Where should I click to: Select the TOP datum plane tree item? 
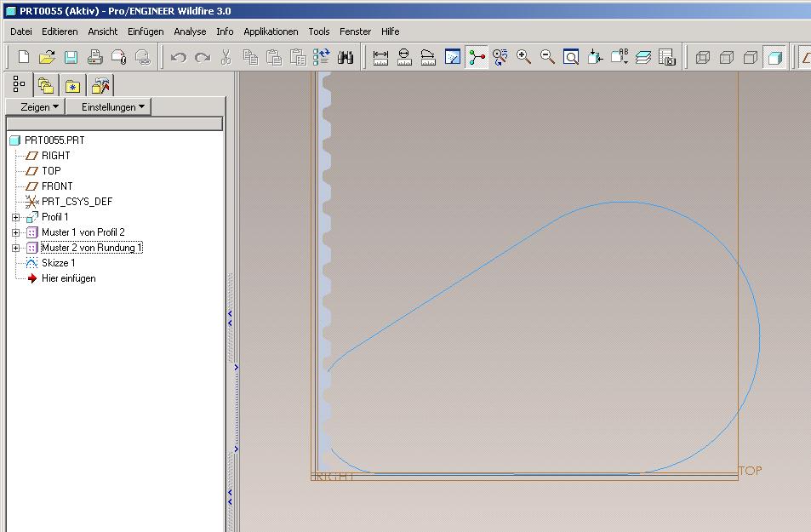[x=51, y=171]
